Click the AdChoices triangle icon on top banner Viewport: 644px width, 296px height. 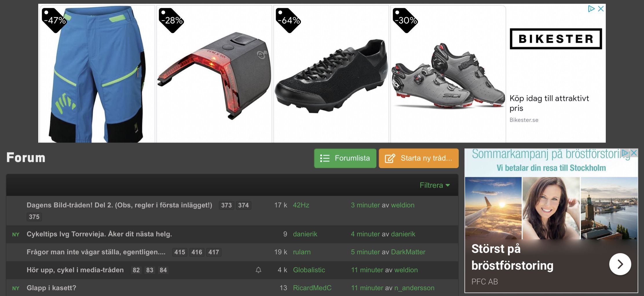point(591,9)
